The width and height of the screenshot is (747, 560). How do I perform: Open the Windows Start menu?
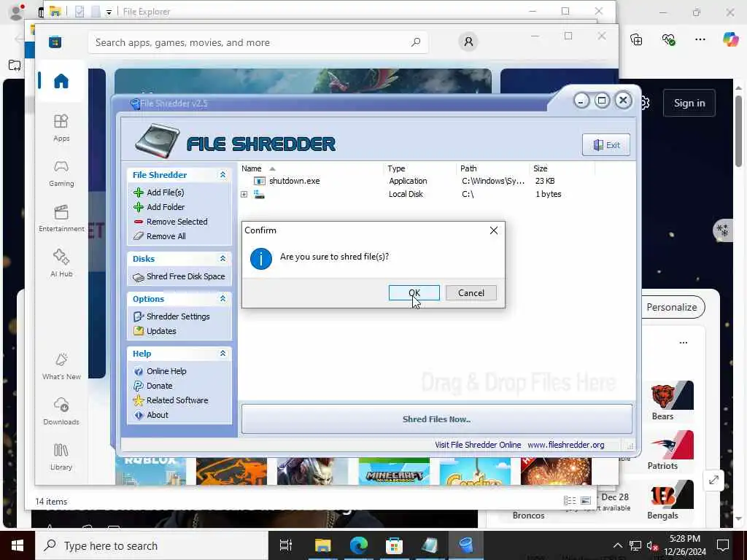click(18, 545)
